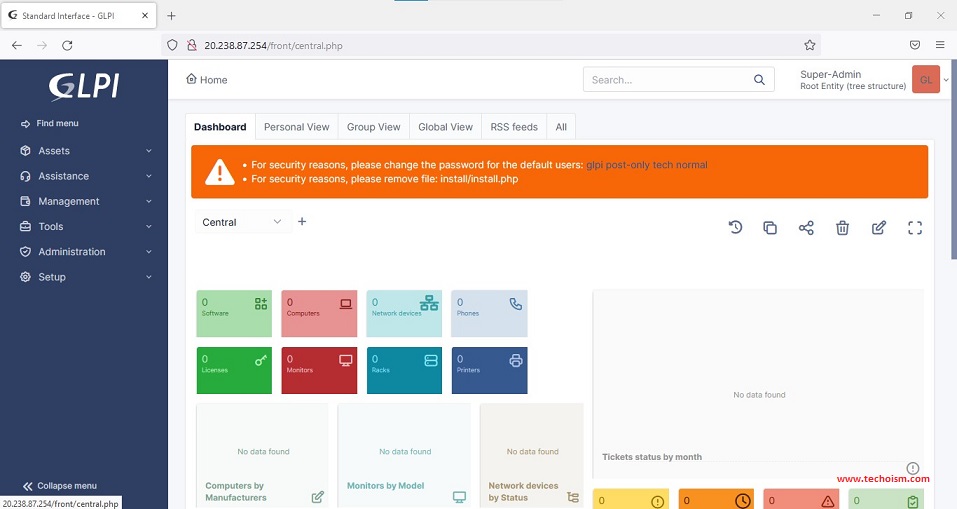Screen dimensions: 957x509
Task: Click the Home breadcrumb link
Action: point(214,80)
